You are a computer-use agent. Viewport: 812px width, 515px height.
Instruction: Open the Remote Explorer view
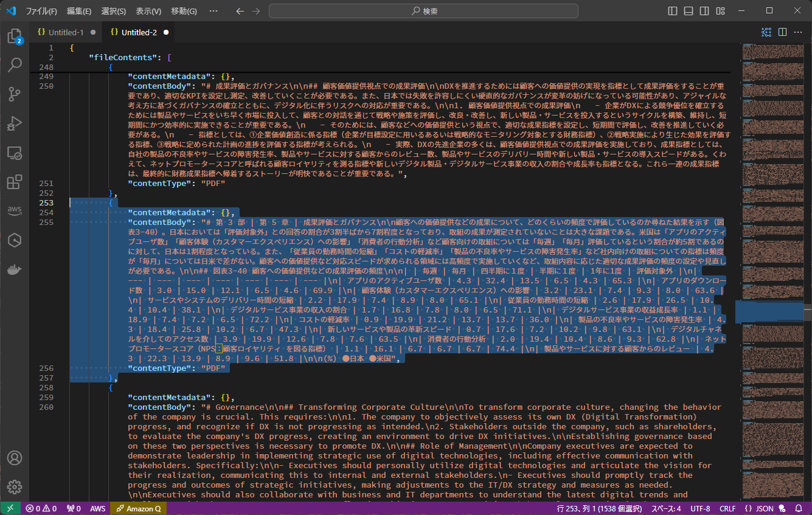15,153
